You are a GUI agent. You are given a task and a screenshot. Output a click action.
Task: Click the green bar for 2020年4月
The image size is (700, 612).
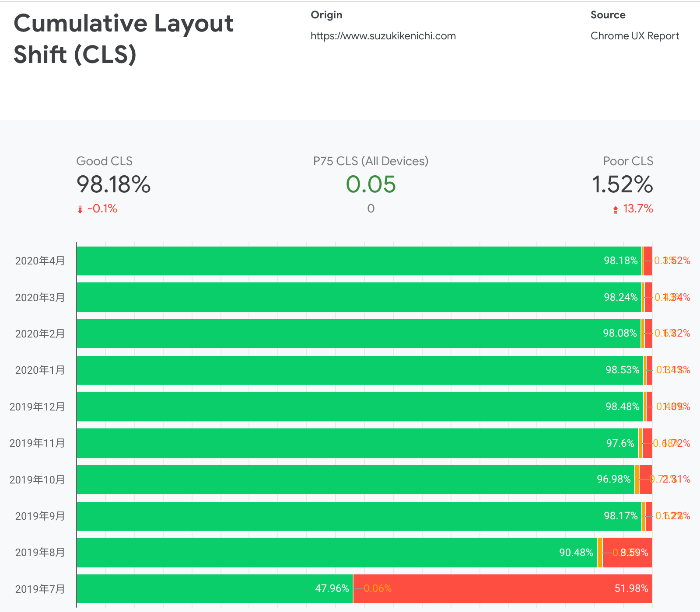pyautogui.click(x=359, y=261)
